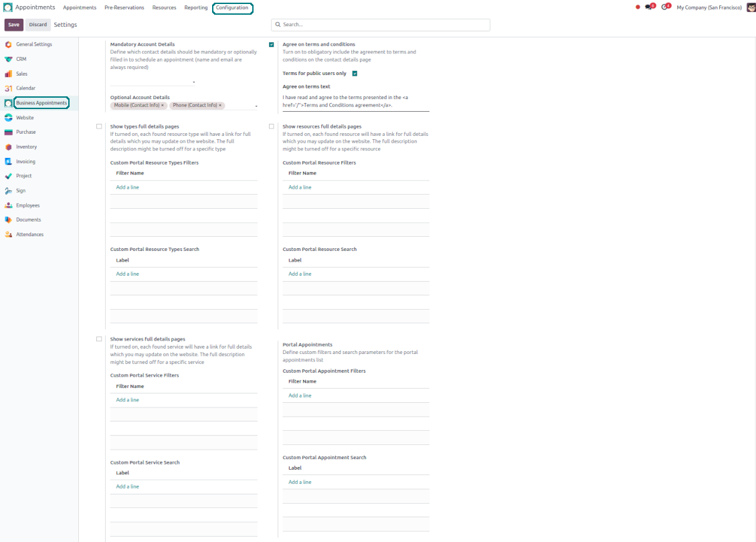Enable Show services full details pages
This screenshot has height=542, width=756.
click(x=99, y=339)
